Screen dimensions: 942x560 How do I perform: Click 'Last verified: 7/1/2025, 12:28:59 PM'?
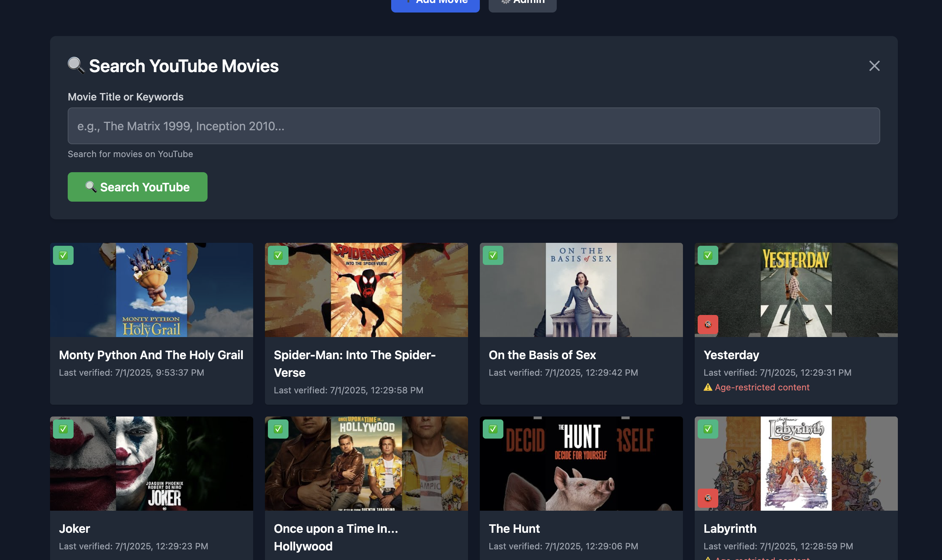click(x=778, y=546)
